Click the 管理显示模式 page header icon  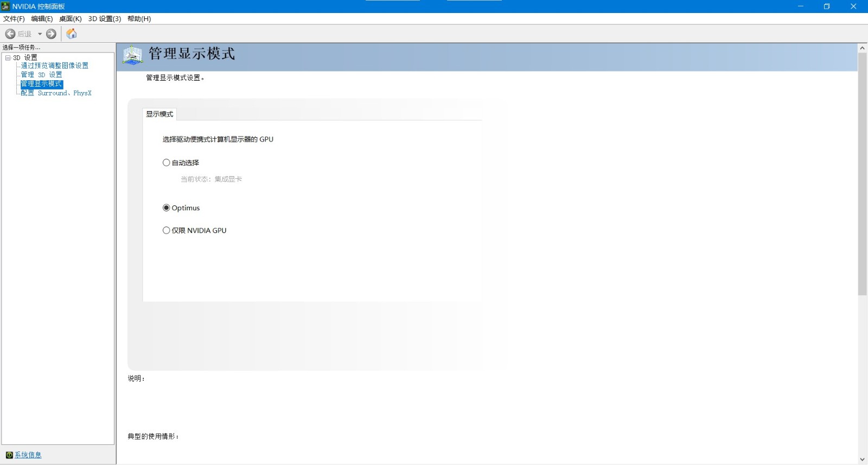(x=133, y=55)
